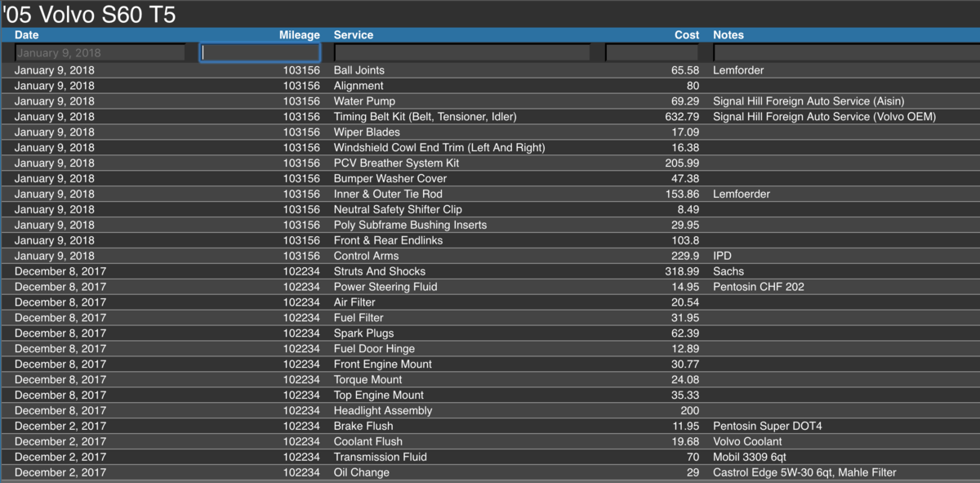980x483 pixels.
Task: Sort the table by the Cost column header
Action: tap(686, 35)
